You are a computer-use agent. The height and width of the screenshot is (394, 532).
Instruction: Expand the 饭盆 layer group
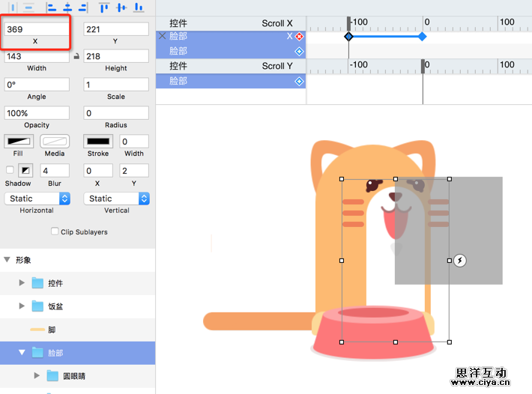22,306
